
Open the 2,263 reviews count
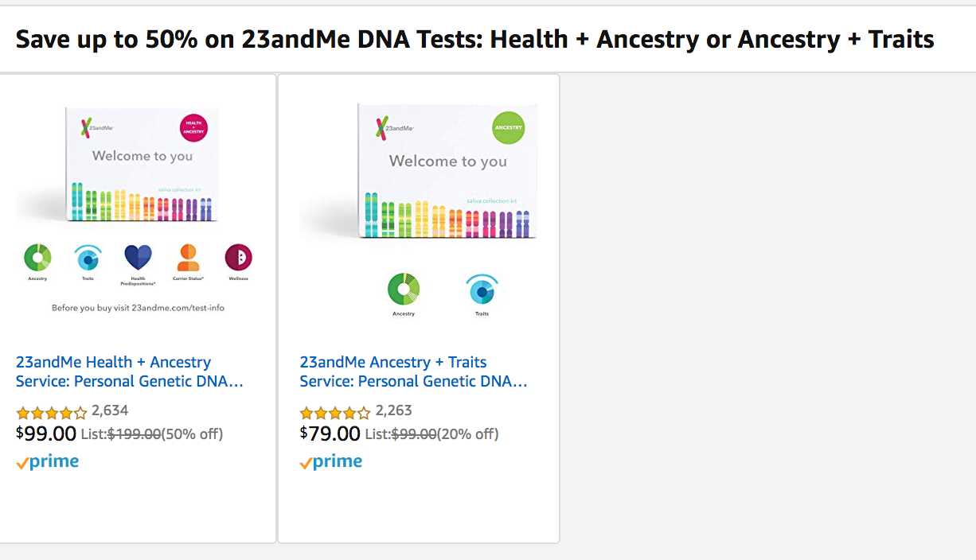pos(393,411)
